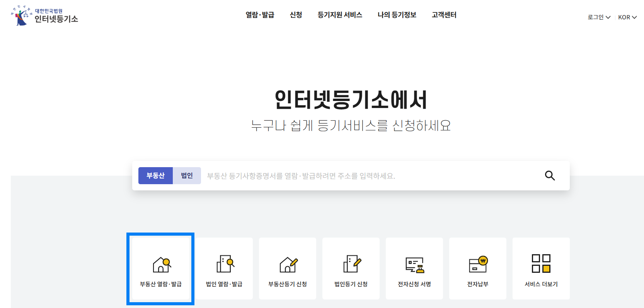Screen dimensions: 644x308
Task: Click the 부동산등기 신청 label
Action: (288, 284)
